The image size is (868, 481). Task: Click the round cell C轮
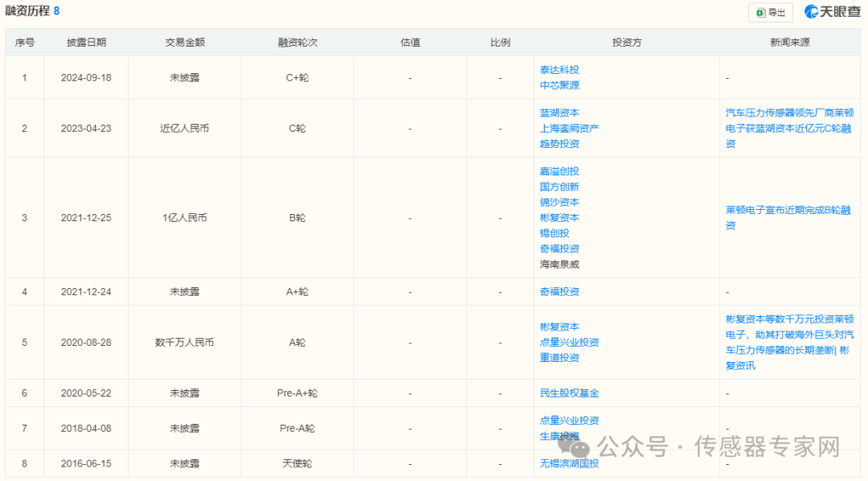coord(297,129)
